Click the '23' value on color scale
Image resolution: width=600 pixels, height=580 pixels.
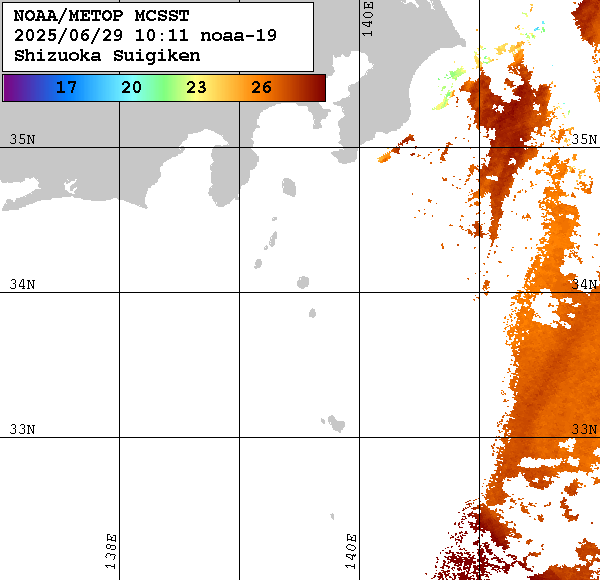pos(196,88)
